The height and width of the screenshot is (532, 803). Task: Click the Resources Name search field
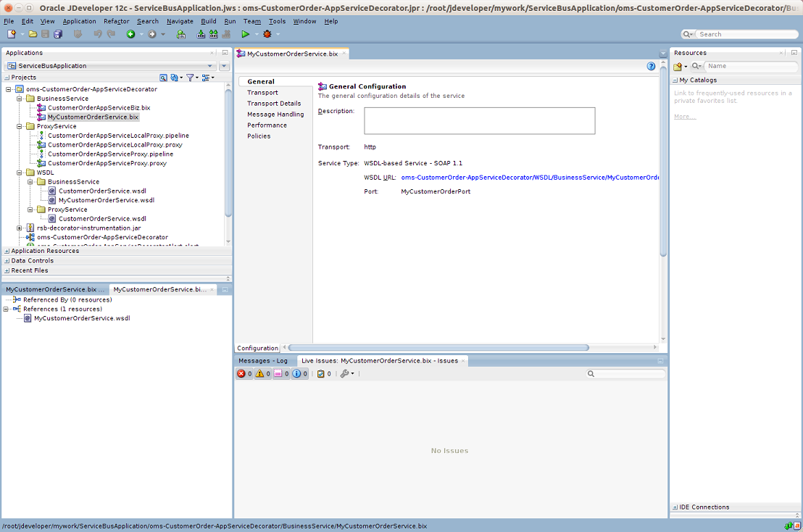pyautogui.click(x=751, y=66)
